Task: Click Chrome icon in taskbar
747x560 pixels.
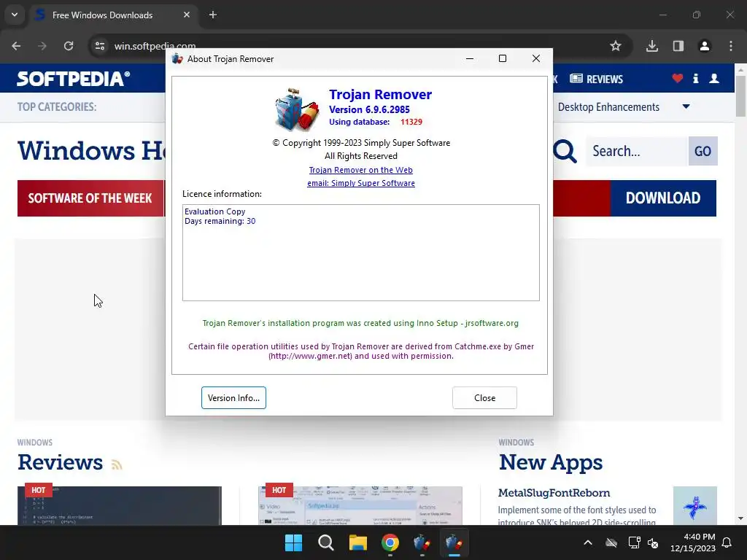Action: click(x=390, y=542)
